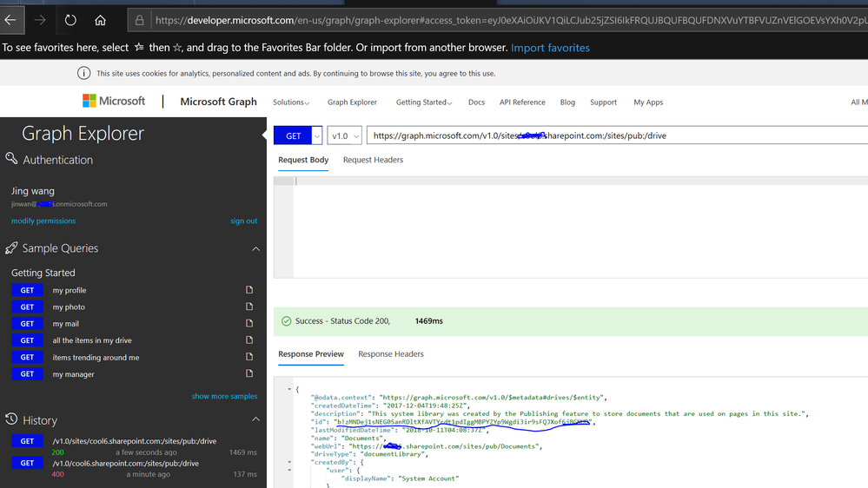Expand the Getting Started nav menu
The height and width of the screenshot is (488, 868).
point(423,102)
